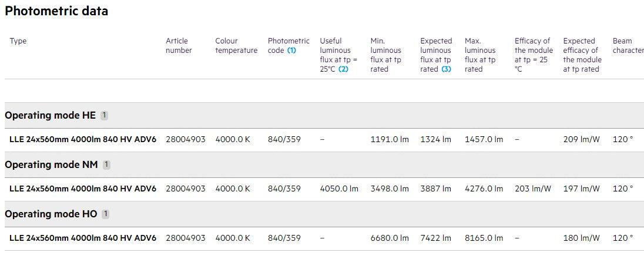The height and width of the screenshot is (259, 644).
Task: Click the 4276.0 lm maximum flux value
Action: coord(484,189)
